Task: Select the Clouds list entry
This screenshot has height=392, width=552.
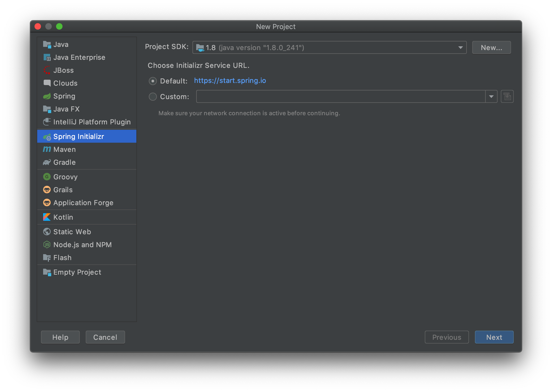Action: click(87, 83)
